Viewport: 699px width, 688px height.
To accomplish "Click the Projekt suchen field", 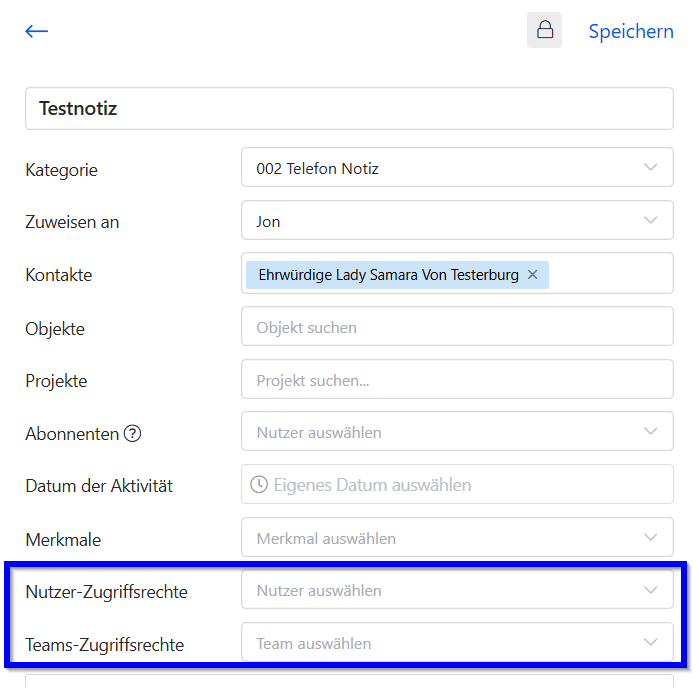I will click(x=457, y=380).
